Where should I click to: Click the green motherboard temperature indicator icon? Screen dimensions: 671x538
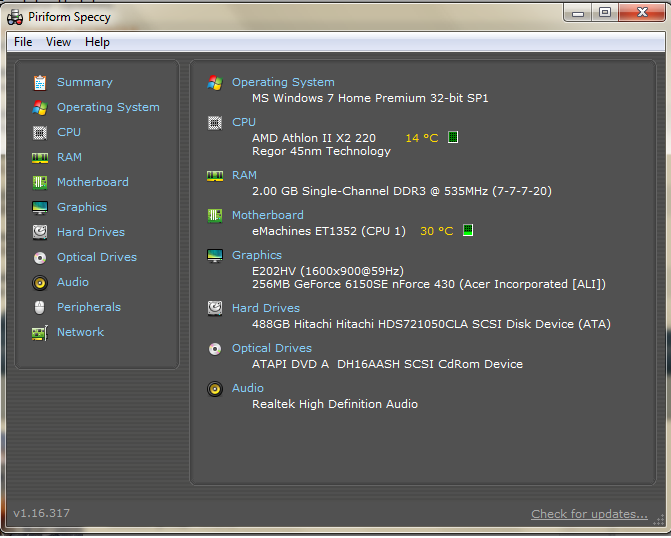pyautogui.click(x=468, y=230)
